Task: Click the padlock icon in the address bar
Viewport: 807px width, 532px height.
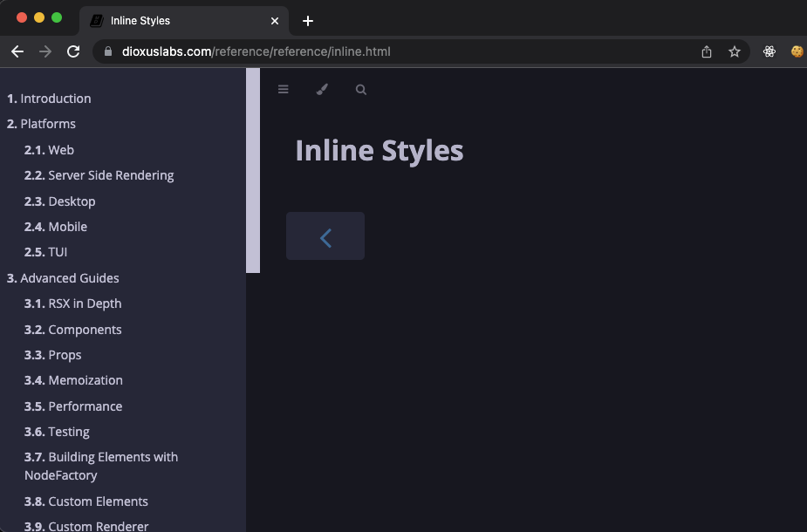Action: [x=106, y=51]
